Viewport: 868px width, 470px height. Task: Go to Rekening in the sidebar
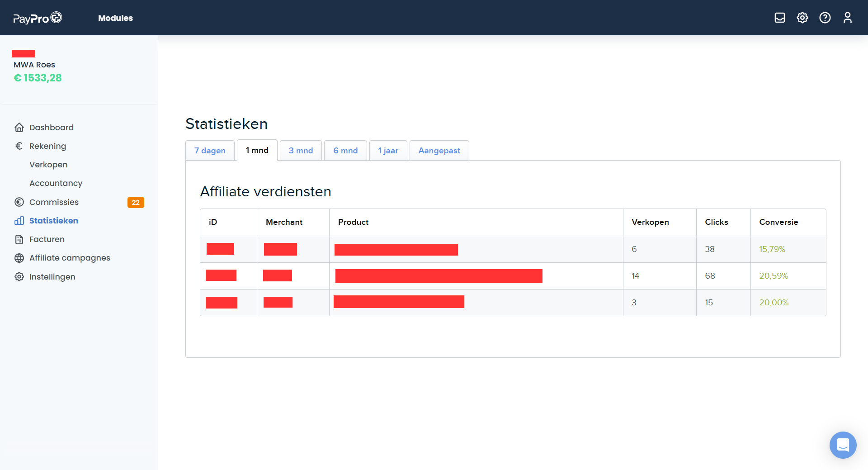(47, 146)
